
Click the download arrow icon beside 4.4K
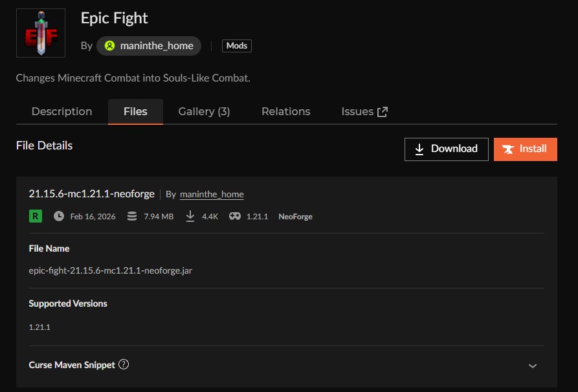click(190, 216)
